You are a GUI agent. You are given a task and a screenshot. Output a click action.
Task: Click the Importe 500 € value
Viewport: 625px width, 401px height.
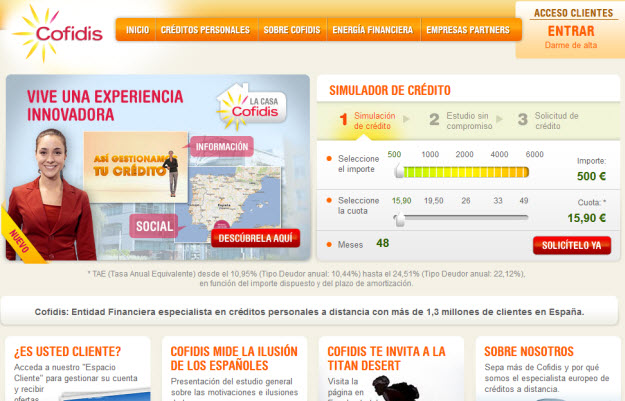coord(591,176)
